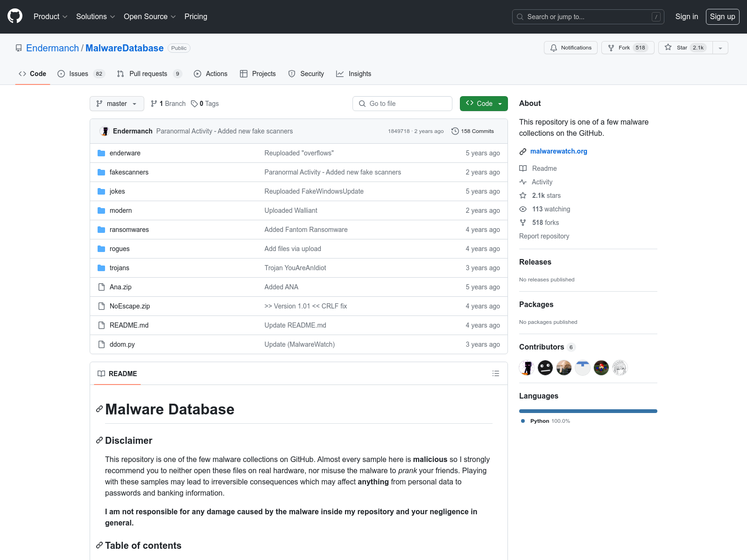
Task: Click the README outline list icon
Action: 496,373
